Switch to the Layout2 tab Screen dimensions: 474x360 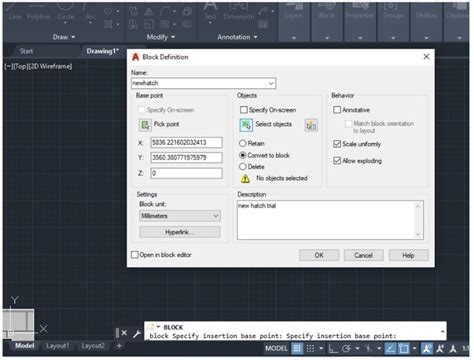tap(93, 346)
